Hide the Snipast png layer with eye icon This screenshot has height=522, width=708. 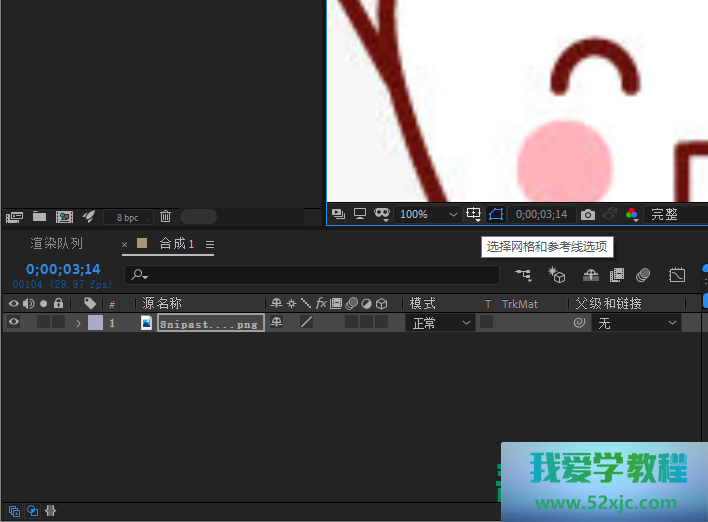[14, 323]
